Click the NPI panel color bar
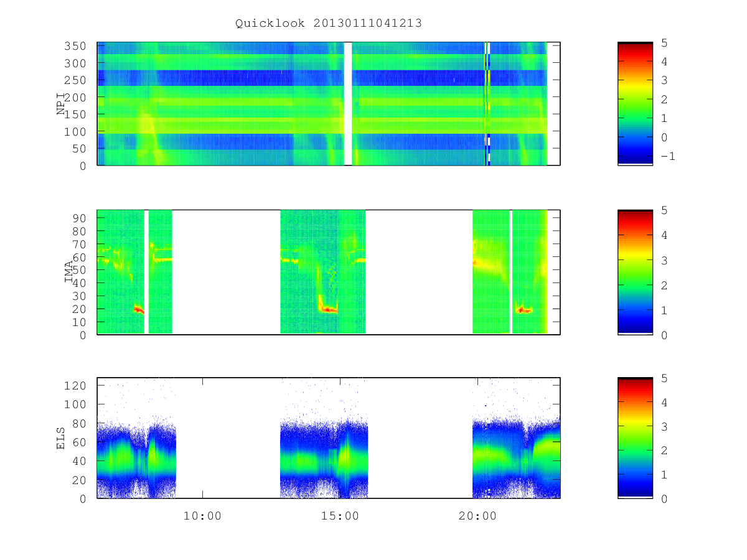Image resolution: width=747 pixels, height=560 pixels. [x=635, y=103]
